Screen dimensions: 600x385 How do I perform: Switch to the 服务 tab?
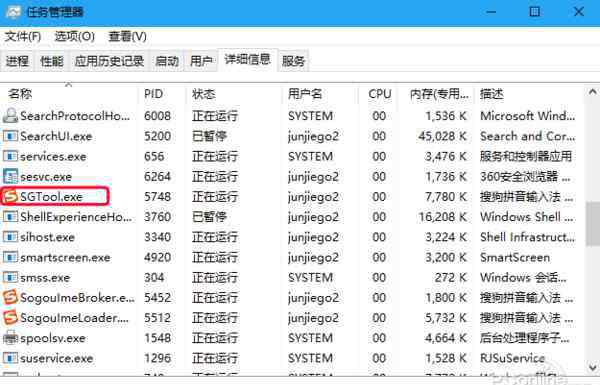click(x=293, y=61)
